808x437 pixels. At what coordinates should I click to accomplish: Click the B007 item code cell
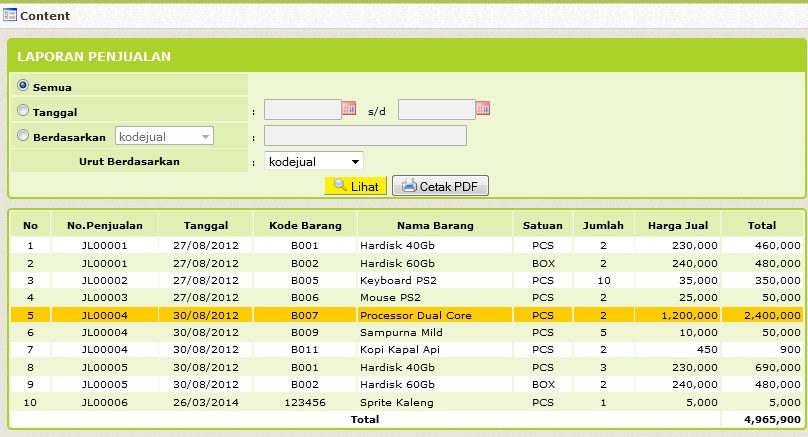(x=305, y=315)
